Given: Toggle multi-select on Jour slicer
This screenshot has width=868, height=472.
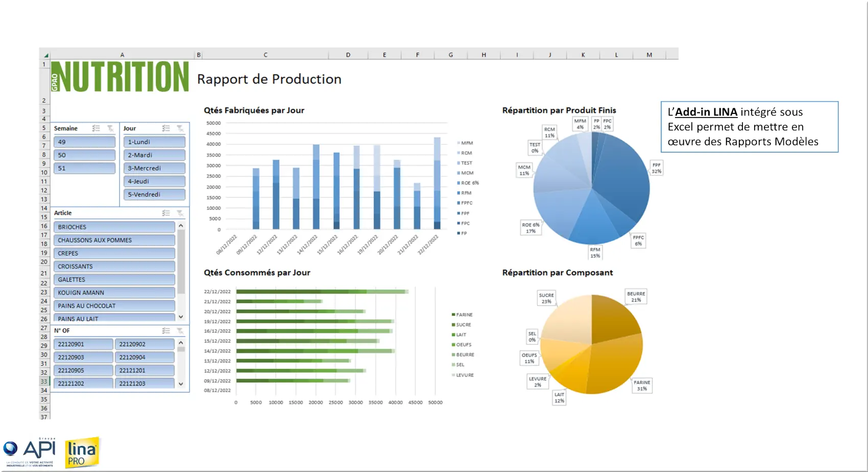Looking at the screenshot, I should (166, 128).
